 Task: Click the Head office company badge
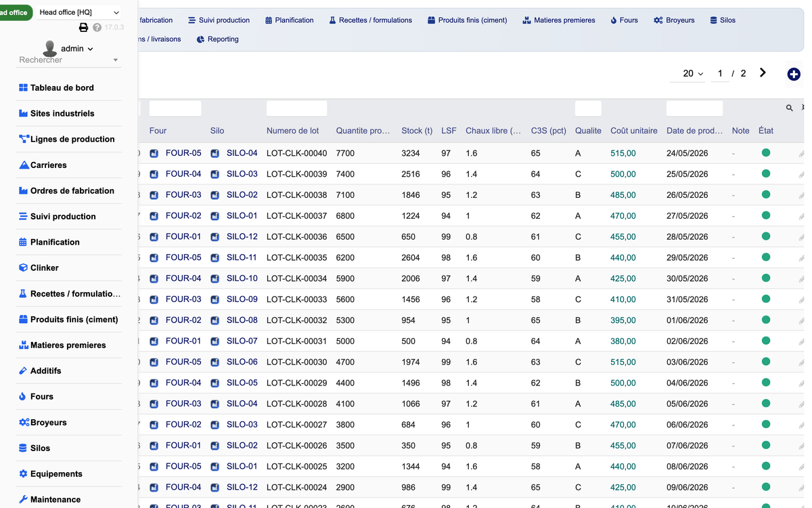coord(15,12)
